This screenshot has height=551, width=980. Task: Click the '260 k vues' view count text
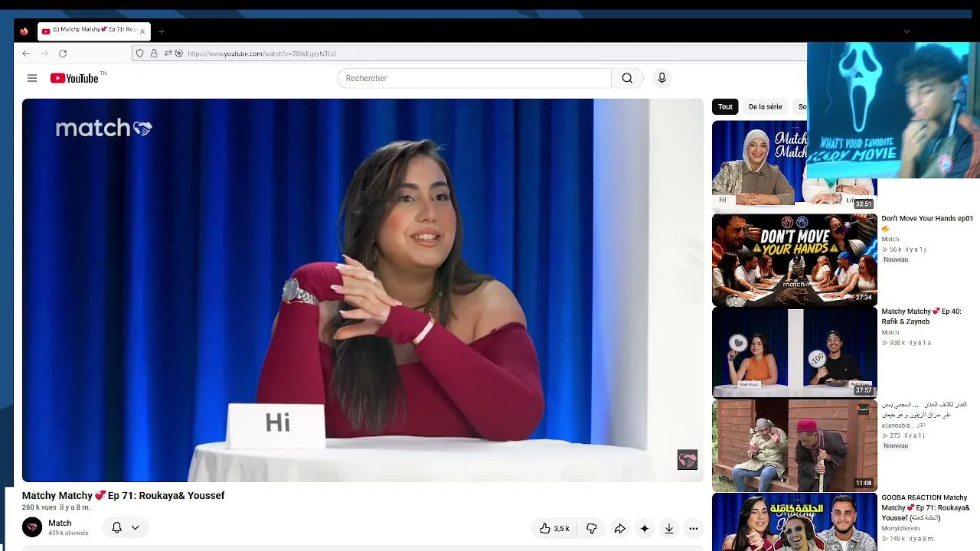point(39,507)
